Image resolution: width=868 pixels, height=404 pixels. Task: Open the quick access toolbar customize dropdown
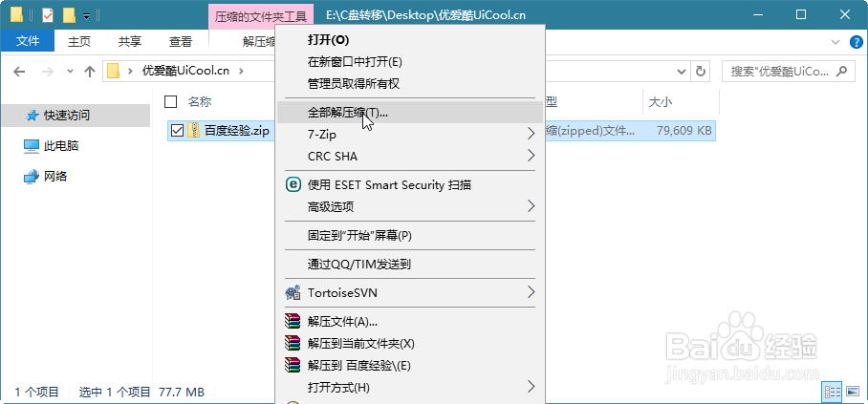point(87,16)
